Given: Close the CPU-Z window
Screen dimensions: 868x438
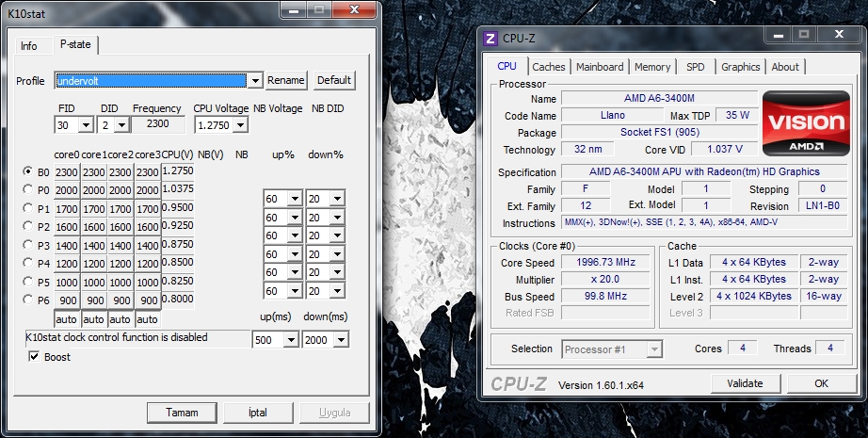Looking at the screenshot, I should click(x=839, y=34).
